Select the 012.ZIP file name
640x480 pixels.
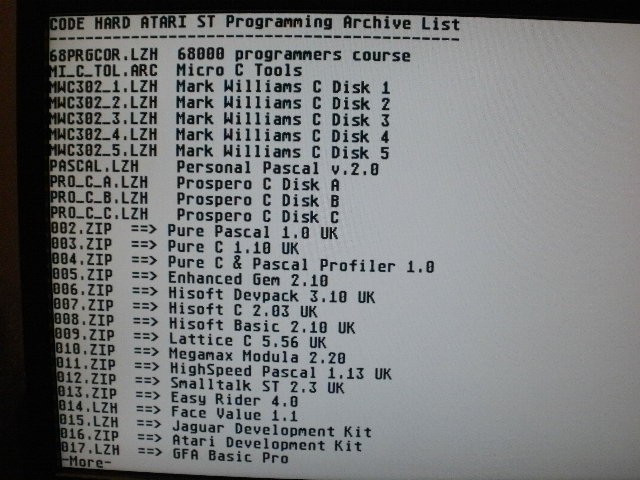point(87,379)
